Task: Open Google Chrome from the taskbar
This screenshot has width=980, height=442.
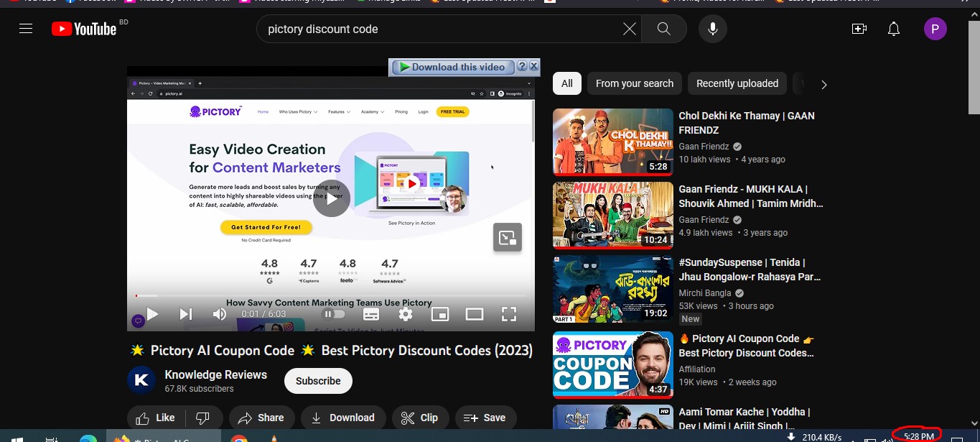Action: [239, 438]
